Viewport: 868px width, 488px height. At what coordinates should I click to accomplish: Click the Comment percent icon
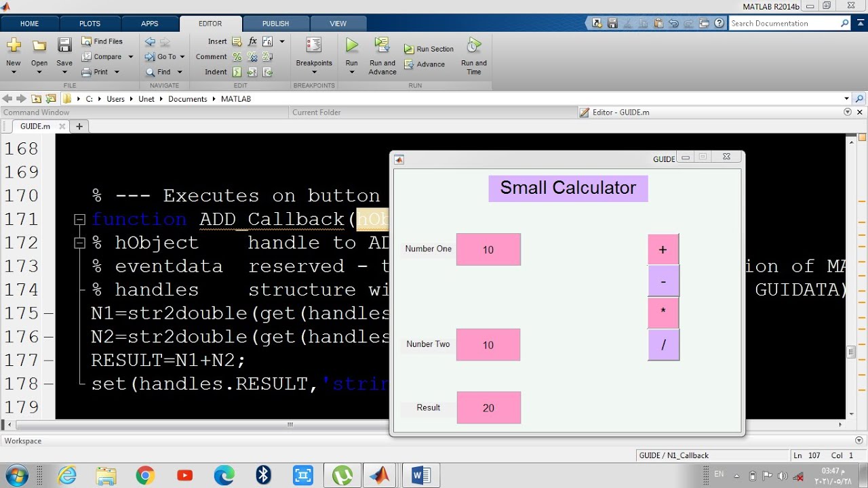coord(237,57)
